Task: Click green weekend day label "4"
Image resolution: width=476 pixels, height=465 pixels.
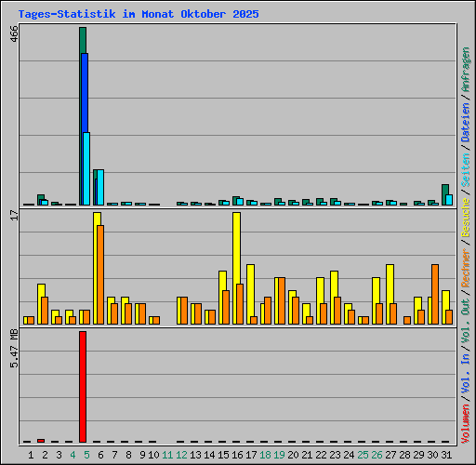Action: (x=73, y=455)
